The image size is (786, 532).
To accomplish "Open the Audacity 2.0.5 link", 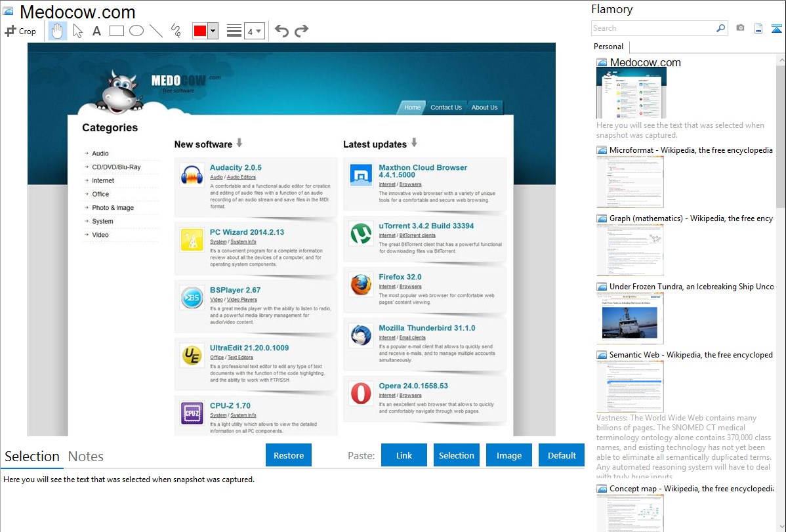I will 236,167.
